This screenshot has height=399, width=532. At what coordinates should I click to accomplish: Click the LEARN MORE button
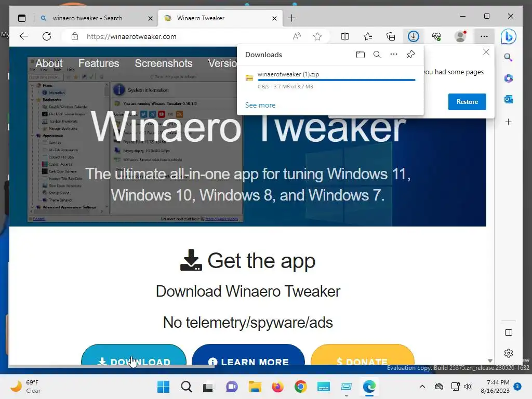248,355
